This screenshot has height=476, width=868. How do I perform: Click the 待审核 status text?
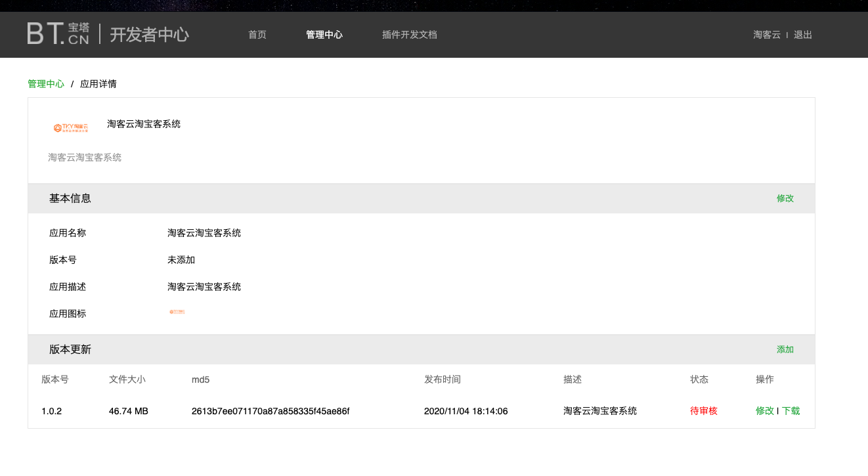tap(704, 411)
